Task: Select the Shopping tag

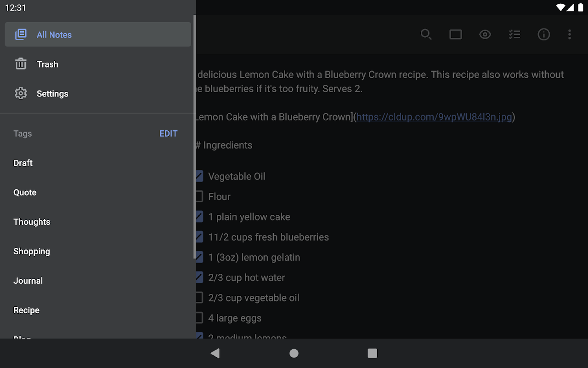Action: pos(32,251)
